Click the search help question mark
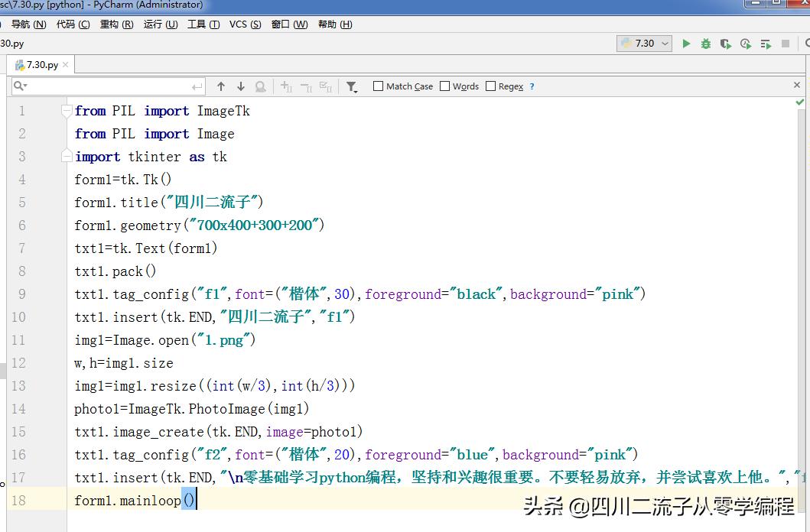This screenshot has height=532, width=810. click(x=531, y=86)
